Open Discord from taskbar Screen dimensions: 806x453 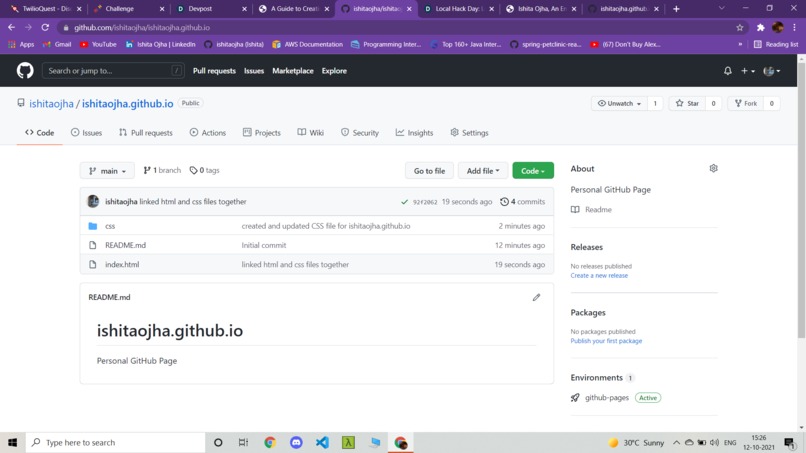296,442
